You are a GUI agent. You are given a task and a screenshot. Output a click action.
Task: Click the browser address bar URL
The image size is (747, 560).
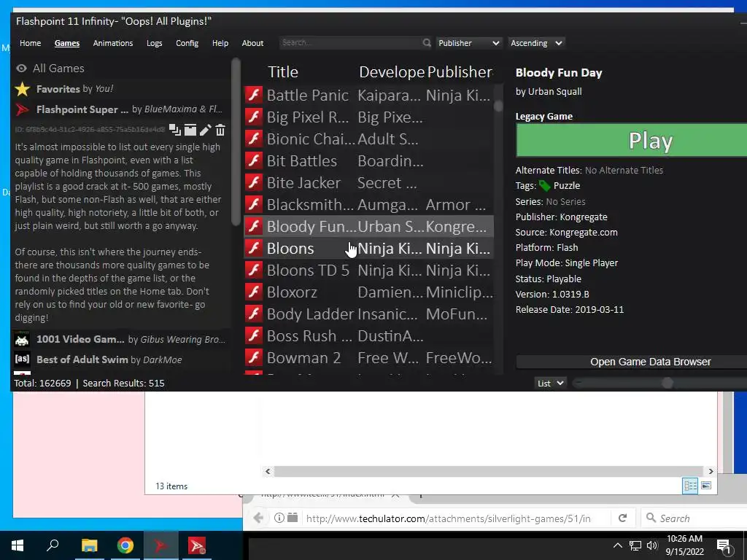(448, 518)
